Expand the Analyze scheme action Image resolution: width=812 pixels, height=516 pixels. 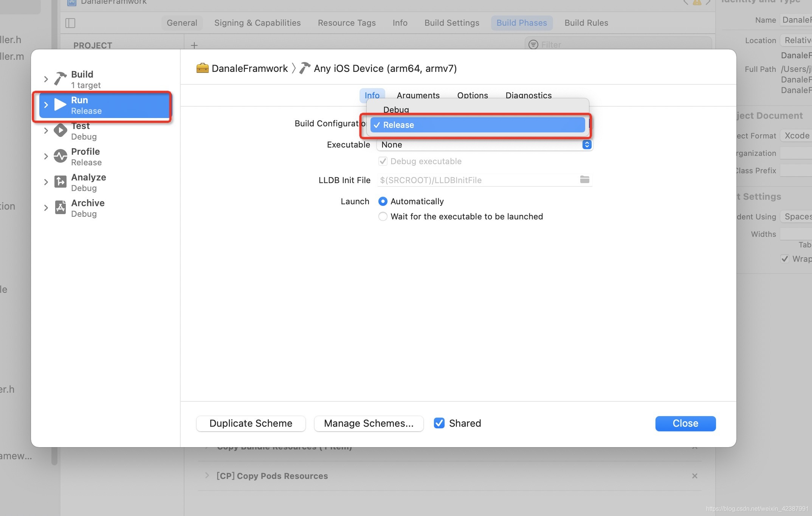(x=46, y=182)
